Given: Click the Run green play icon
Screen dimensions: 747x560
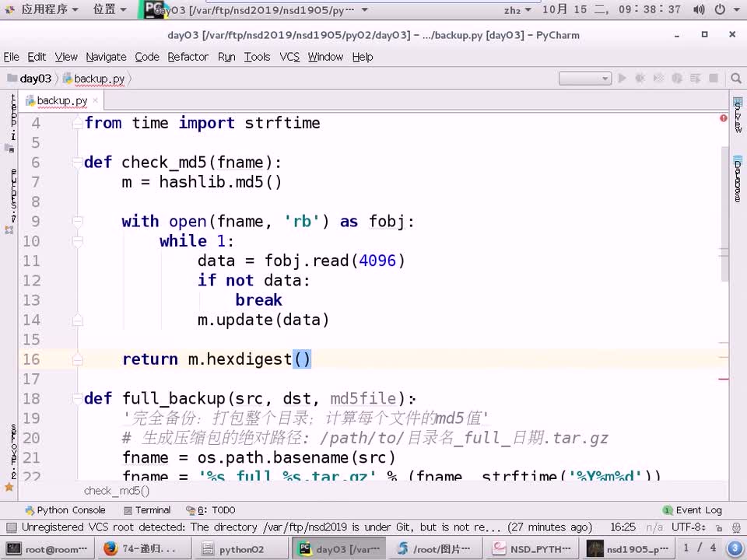Looking at the screenshot, I should coord(622,78).
